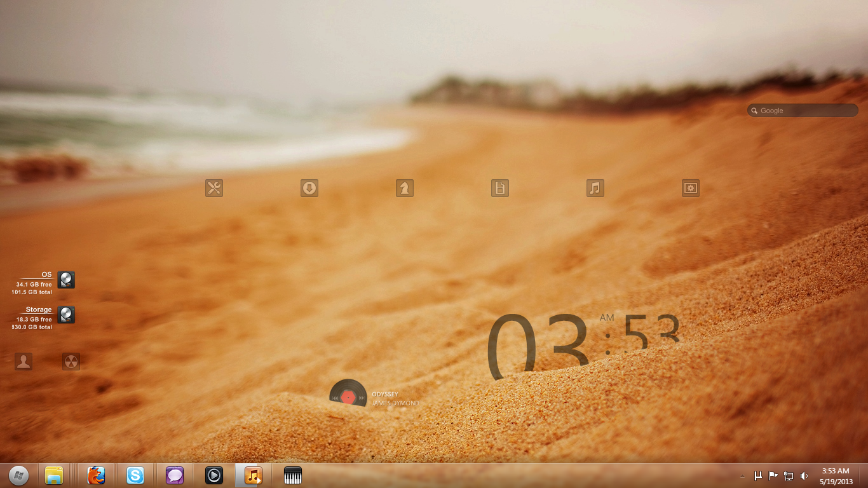
Task: Open Windows Explorer from the taskbar
Action: pyautogui.click(x=54, y=475)
